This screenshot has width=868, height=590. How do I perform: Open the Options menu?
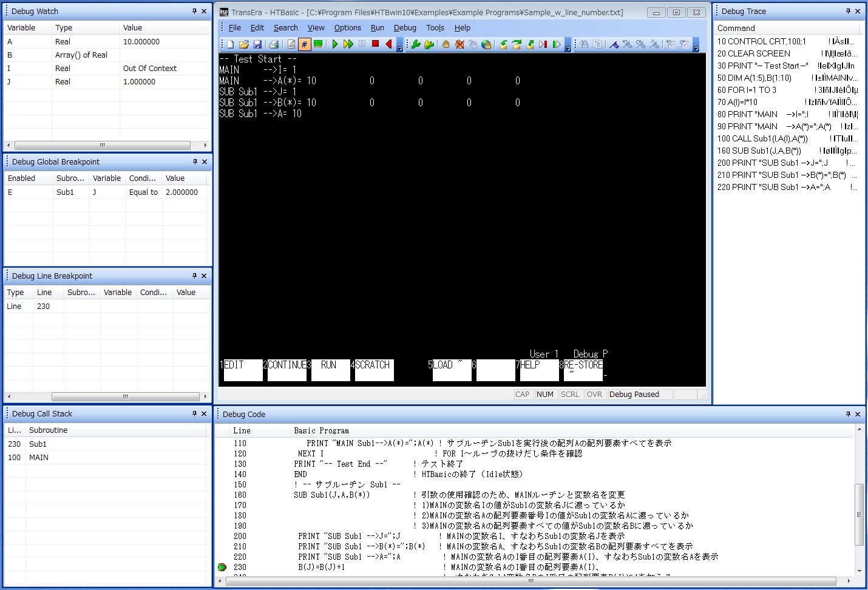pyautogui.click(x=347, y=27)
